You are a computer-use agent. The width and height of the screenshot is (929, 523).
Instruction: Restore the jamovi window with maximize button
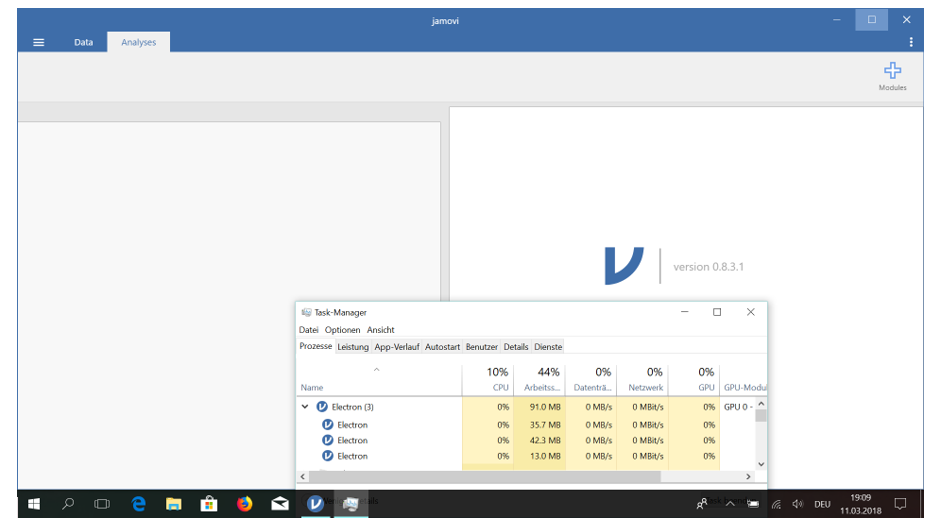[x=872, y=20]
